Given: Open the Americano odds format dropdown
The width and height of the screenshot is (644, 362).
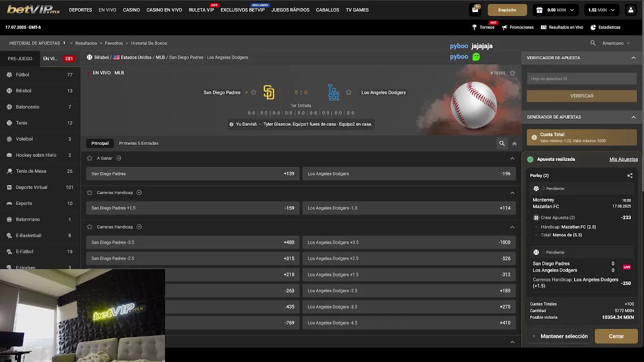Looking at the screenshot, I should [616, 43].
